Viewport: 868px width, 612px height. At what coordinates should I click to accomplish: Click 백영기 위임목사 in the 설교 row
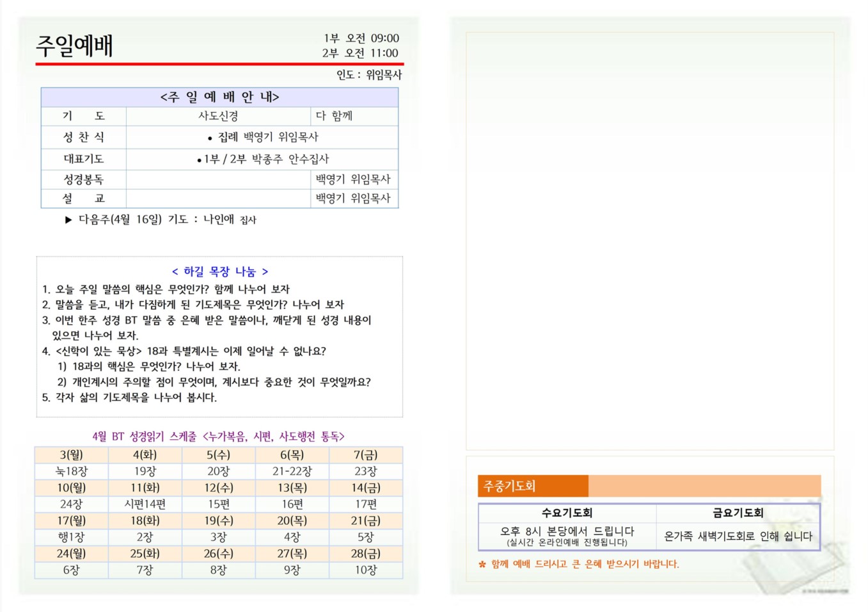(x=353, y=198)
